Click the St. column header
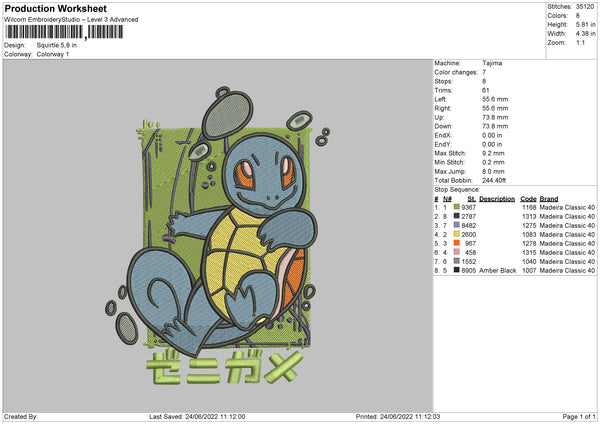Viewport: 600px width, 424px height. click(472, 198)
